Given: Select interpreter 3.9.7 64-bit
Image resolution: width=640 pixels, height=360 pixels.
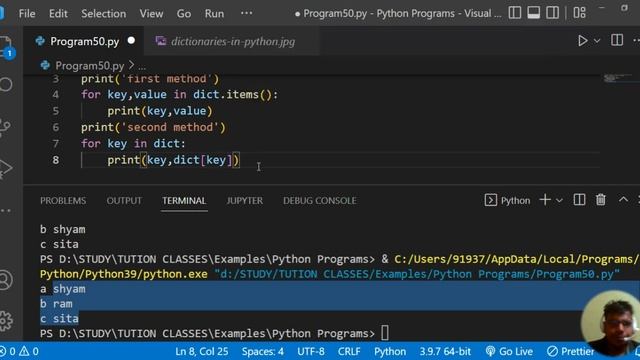Looking at the screenshot, I should coord(445,351).
